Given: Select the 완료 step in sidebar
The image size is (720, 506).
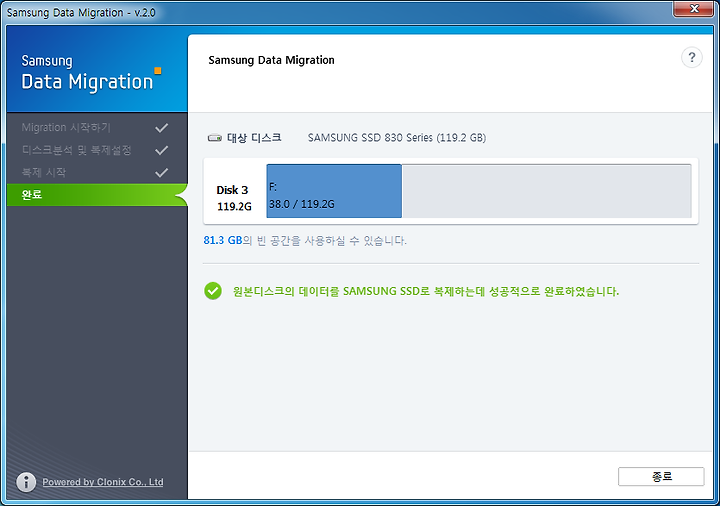Looking at the screenshot, I should 97,195.
